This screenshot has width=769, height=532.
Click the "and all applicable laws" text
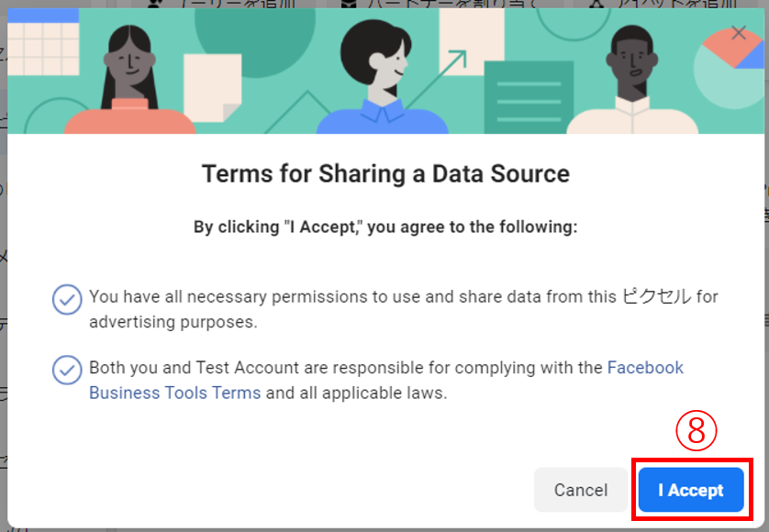[356, 393]
